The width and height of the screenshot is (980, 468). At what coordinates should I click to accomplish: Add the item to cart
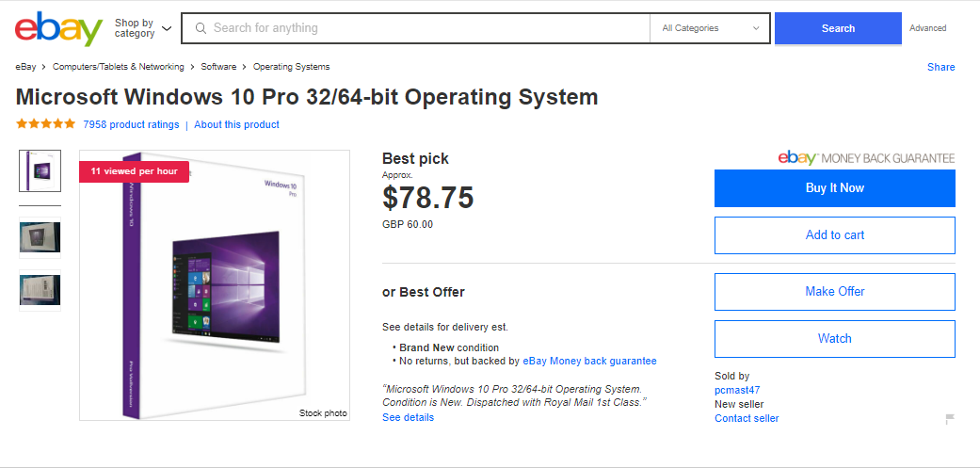click(834, 235)
